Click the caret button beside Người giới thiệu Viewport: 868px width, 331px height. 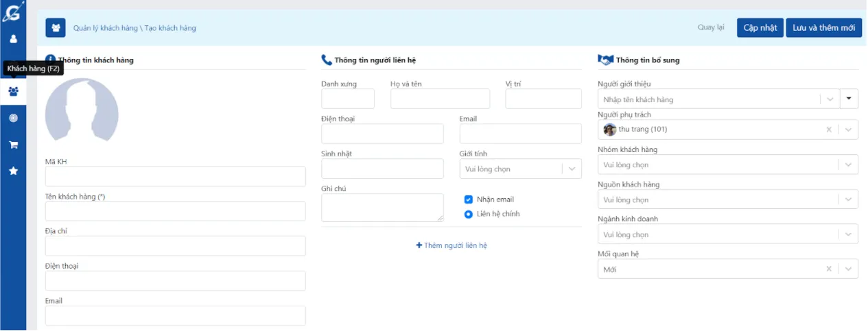[x=849, y=99]
